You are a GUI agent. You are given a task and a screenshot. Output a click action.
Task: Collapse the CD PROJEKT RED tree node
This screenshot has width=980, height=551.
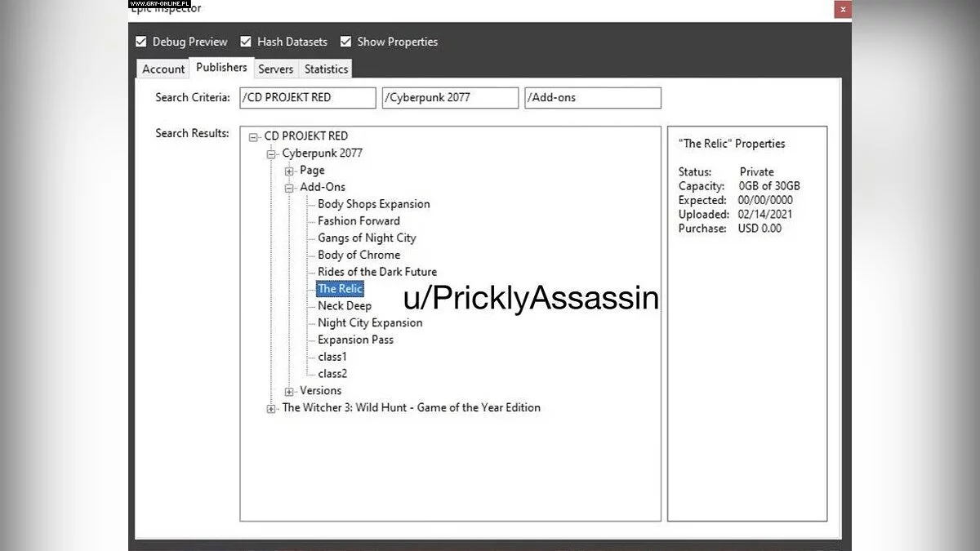253,137
